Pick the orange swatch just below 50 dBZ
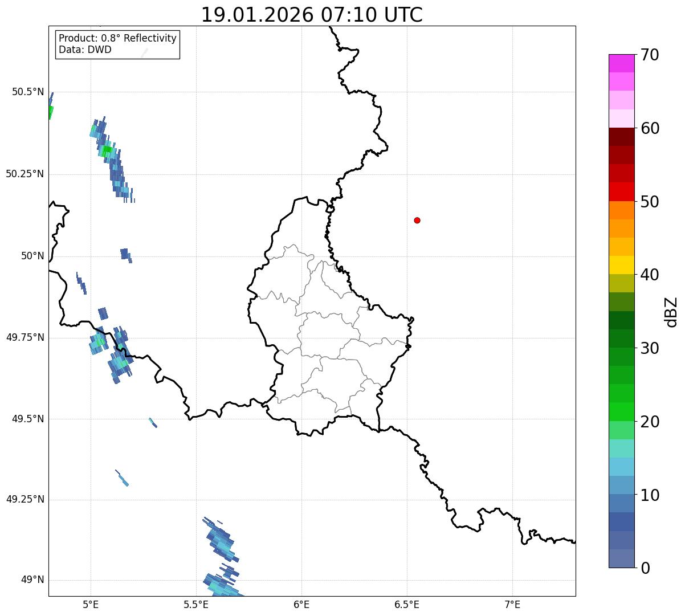The height and width of the screenshot is (616, 685). click(x=621, y=210)
